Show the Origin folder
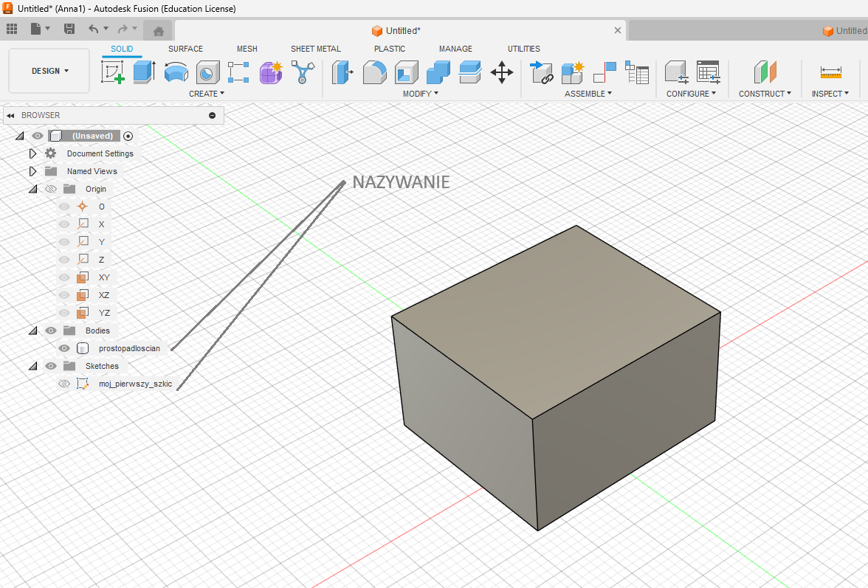Viewport: 868px width, 588px height. click(x=51, y=189)
